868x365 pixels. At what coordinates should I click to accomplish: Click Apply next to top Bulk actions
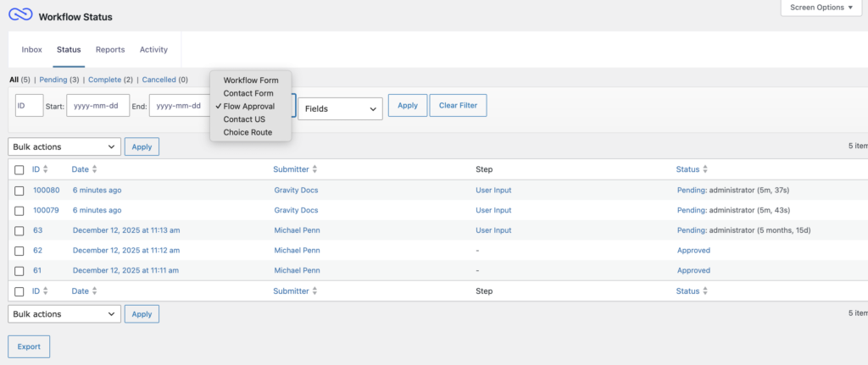pyautogui.click(x=142, y=147)
